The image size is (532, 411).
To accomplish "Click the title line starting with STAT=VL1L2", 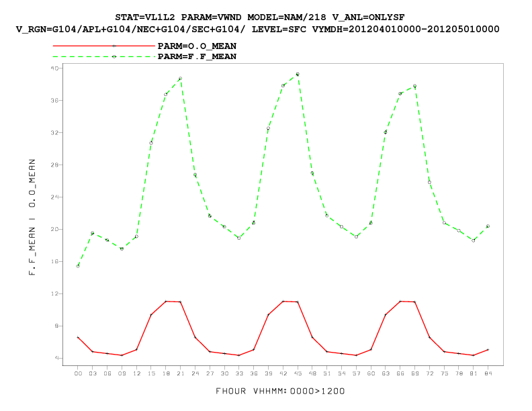I will point(260,17).
